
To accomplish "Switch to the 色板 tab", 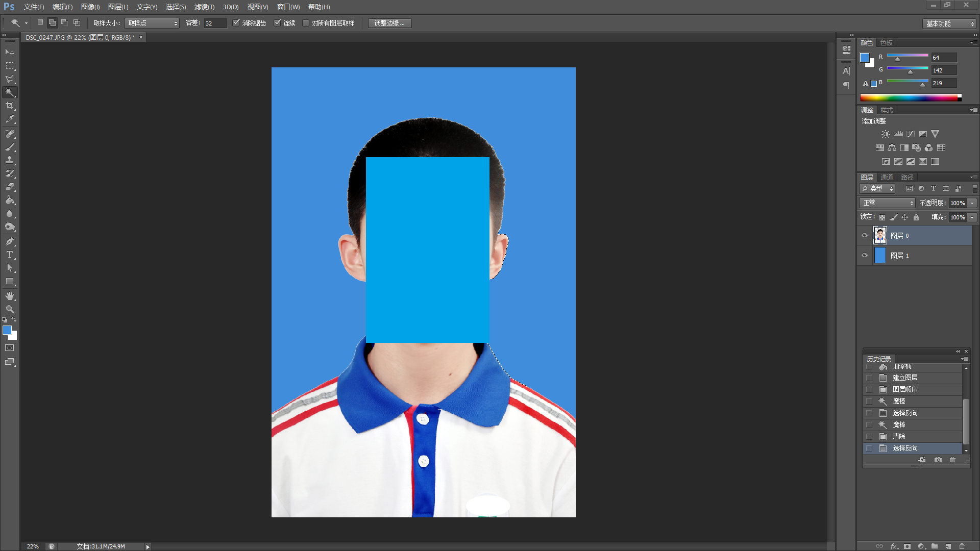I will pyautogui.click(x=887, y=43).
